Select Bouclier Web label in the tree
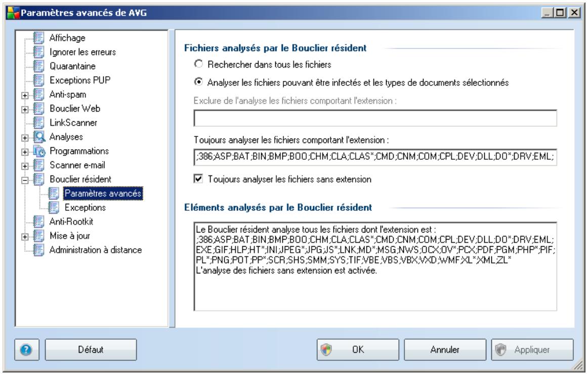588x374 pixels. tap(75, 109)
